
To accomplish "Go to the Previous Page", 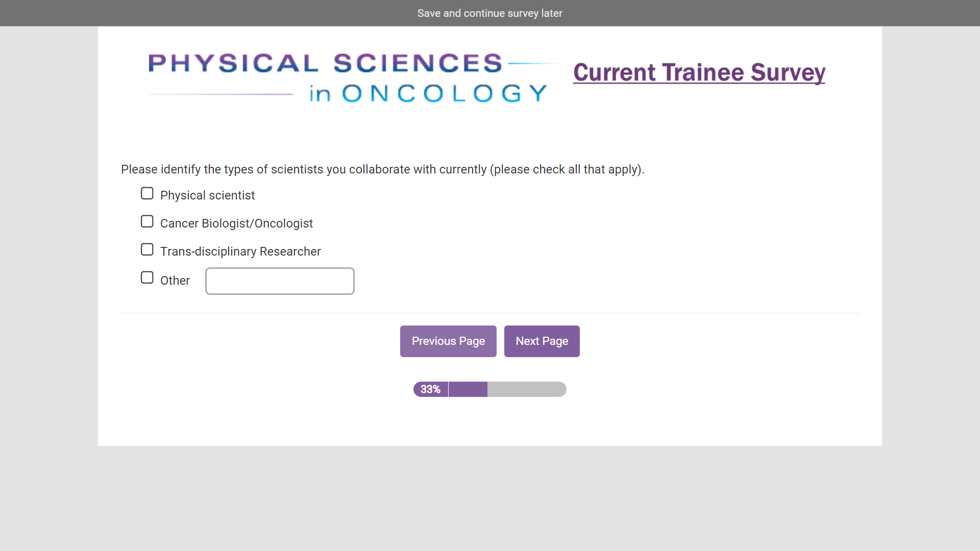I will click(x=448, y=341).
